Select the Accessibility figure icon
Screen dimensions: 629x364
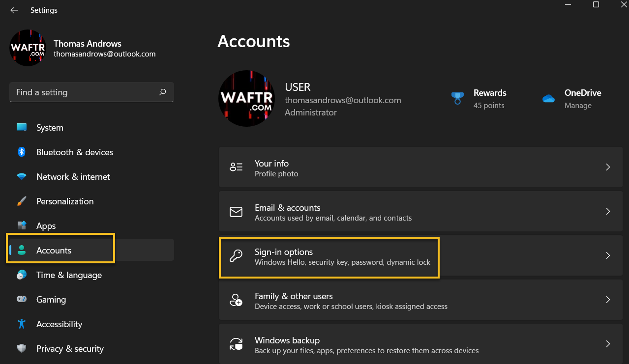pyautogui.click(x=22, y=324)
